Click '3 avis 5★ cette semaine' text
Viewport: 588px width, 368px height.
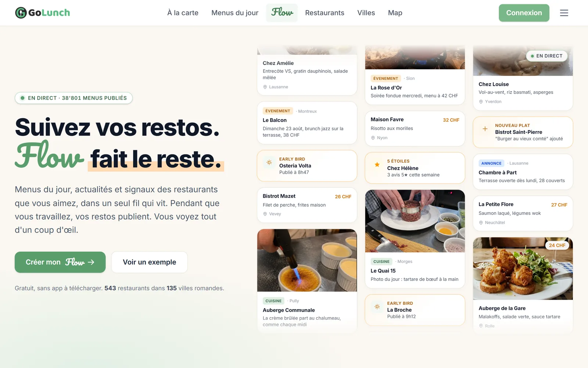click(413, 175)
